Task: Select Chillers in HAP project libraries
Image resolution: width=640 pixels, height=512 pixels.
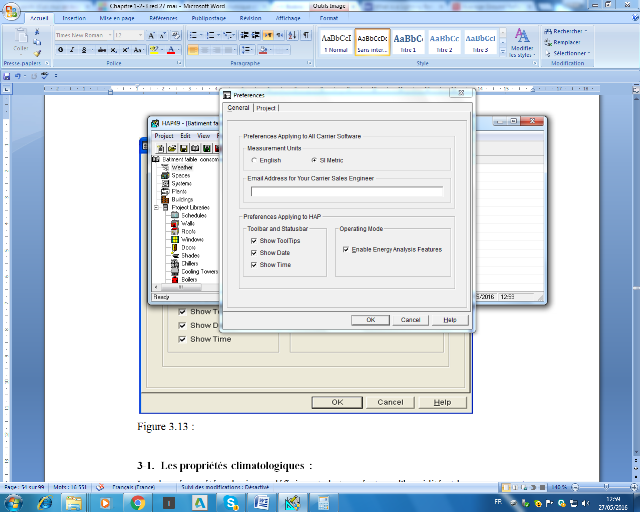Action: (190, 263)
